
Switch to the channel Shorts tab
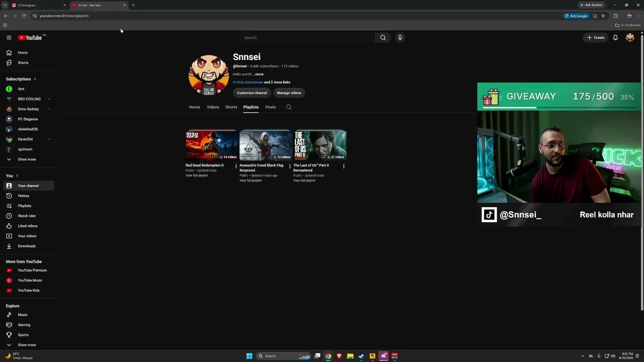[231, 107]
